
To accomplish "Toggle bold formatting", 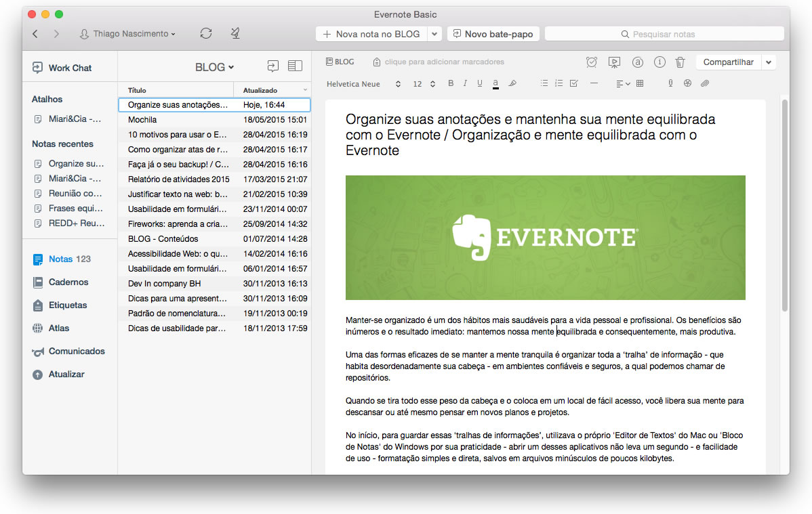I will point(451,84).
